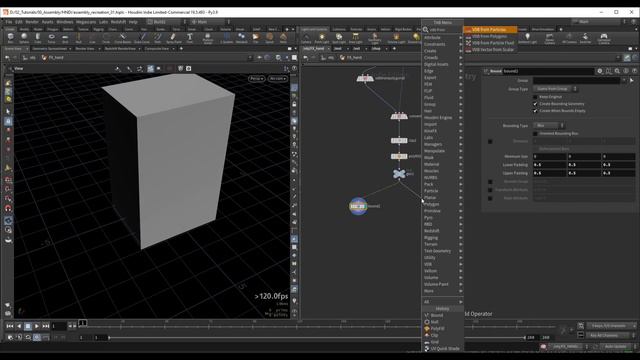Click the playback range slider bar
640x360 pixels.
[x=316, y=338]
